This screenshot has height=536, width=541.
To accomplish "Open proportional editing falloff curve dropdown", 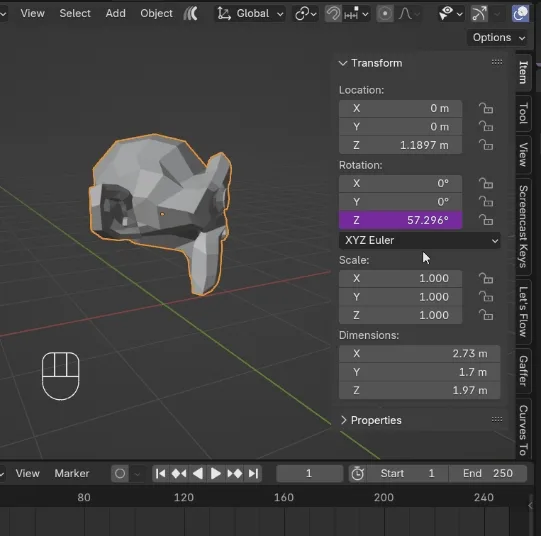I will pyautogui.click(x=409, y=14).
